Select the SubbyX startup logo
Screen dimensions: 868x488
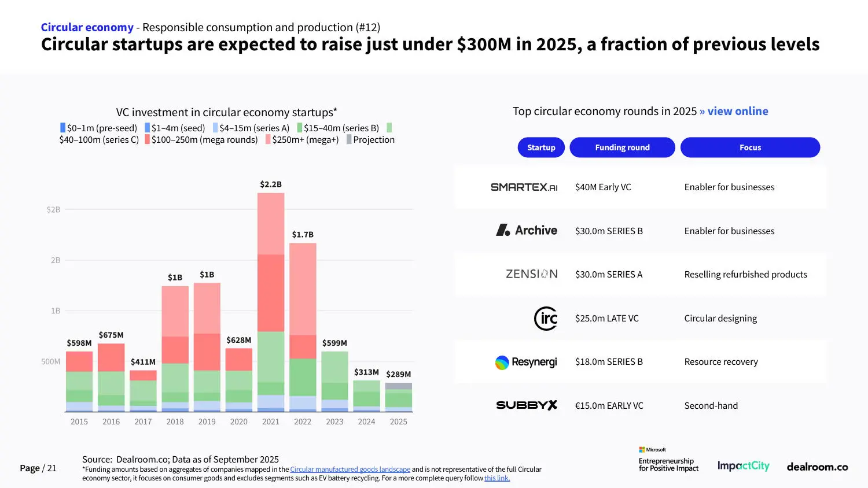[527, 405]
